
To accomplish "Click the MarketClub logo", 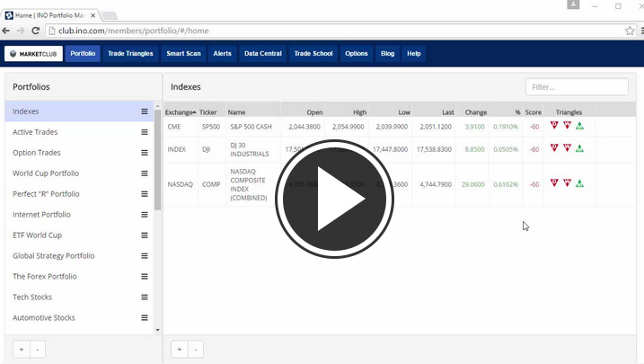I will point(33,54).
